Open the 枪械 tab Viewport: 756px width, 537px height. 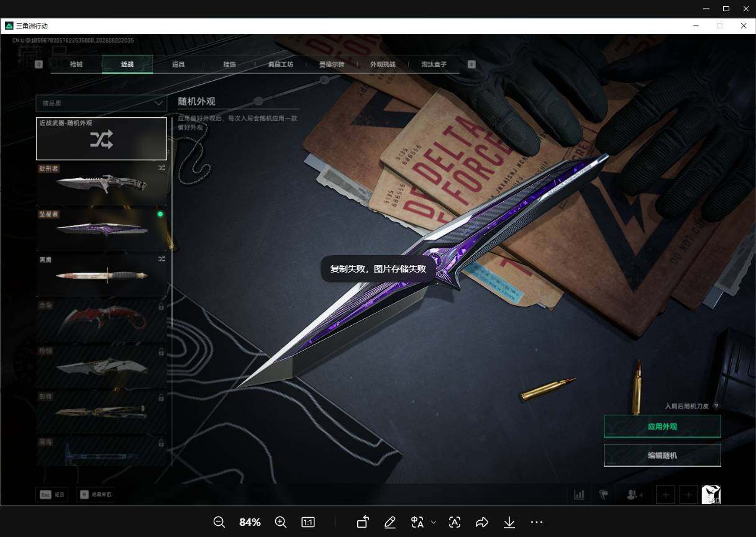76,64
